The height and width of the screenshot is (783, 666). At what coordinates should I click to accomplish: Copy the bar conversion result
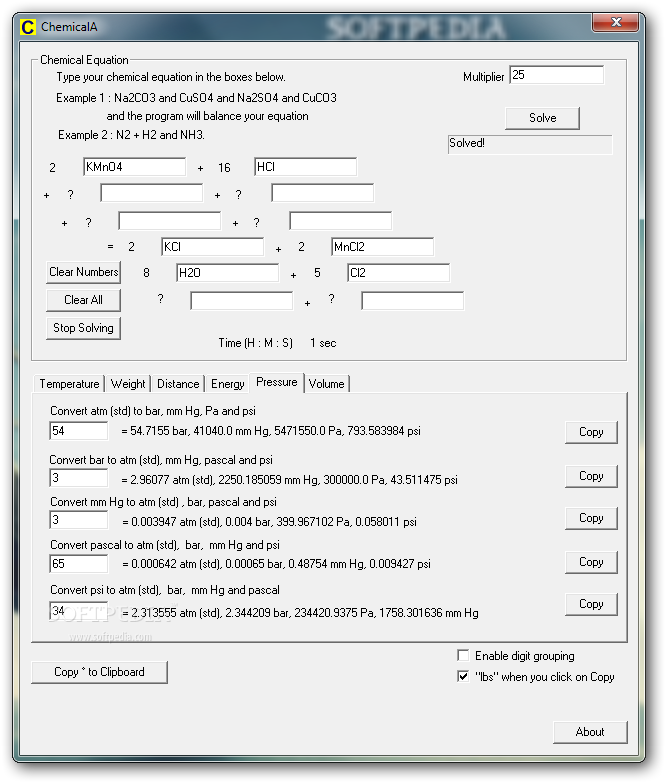pyautogui.click(x=591, y=476)
